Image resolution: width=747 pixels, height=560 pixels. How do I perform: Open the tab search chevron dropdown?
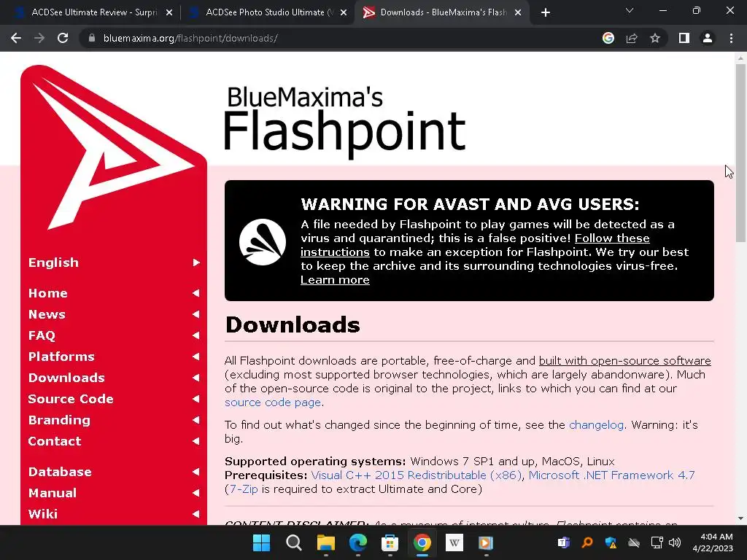coord(630,10)
